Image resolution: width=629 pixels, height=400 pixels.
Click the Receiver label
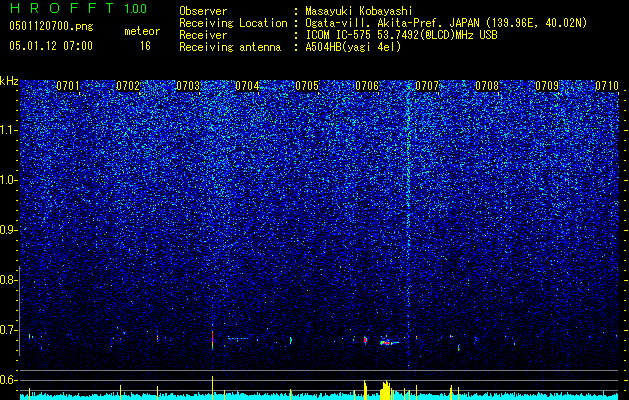click(x=203, y=35)
